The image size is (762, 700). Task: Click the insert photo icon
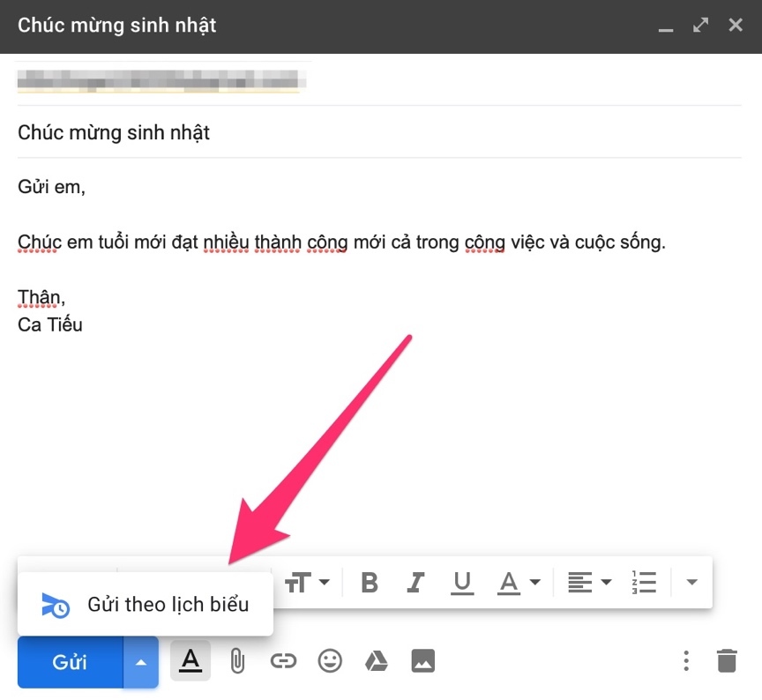[x=423, y=660]
